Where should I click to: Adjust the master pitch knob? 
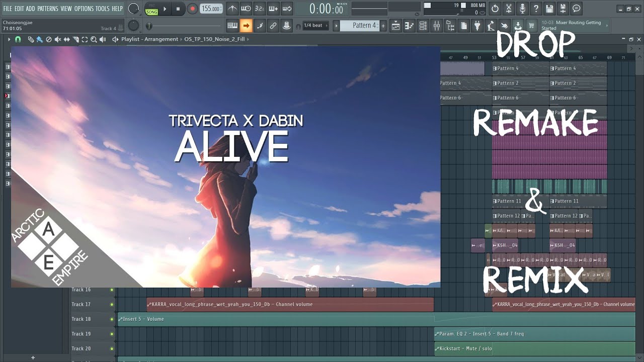coord(133,25)
